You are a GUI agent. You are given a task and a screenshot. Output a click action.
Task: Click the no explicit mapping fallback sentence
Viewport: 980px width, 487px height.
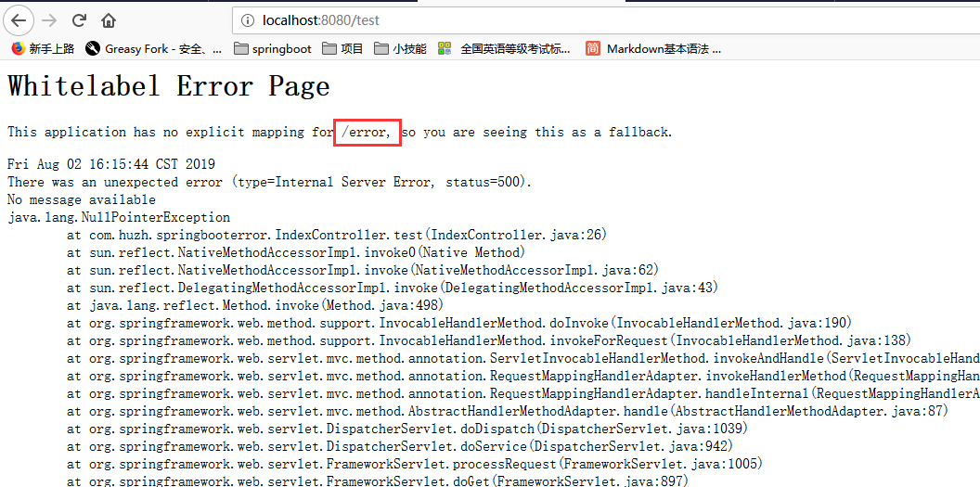(x=340, y=133)
